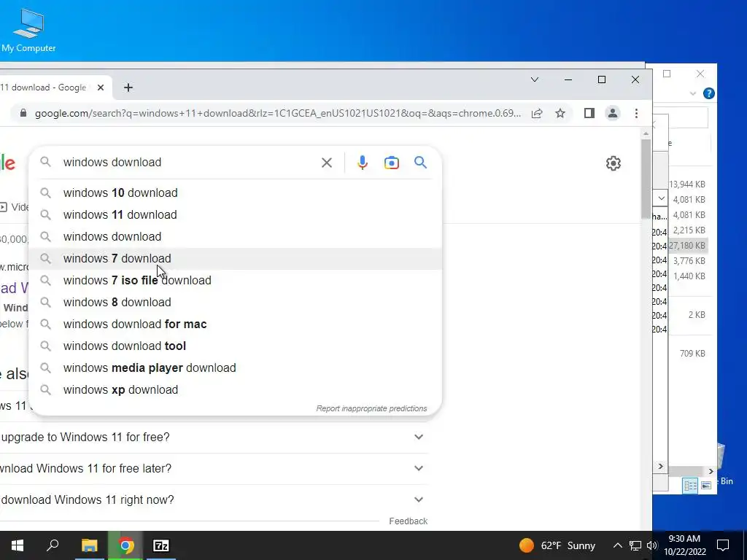Share this page icon in address bar
This screenshot has width=747, height=560.
537,113
